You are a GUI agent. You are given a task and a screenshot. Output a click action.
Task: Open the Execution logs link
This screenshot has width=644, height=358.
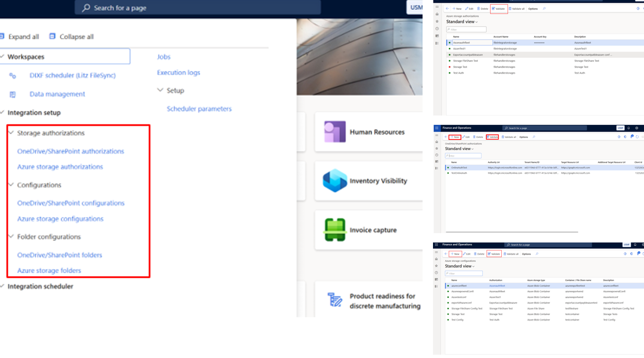coord(179,72)
